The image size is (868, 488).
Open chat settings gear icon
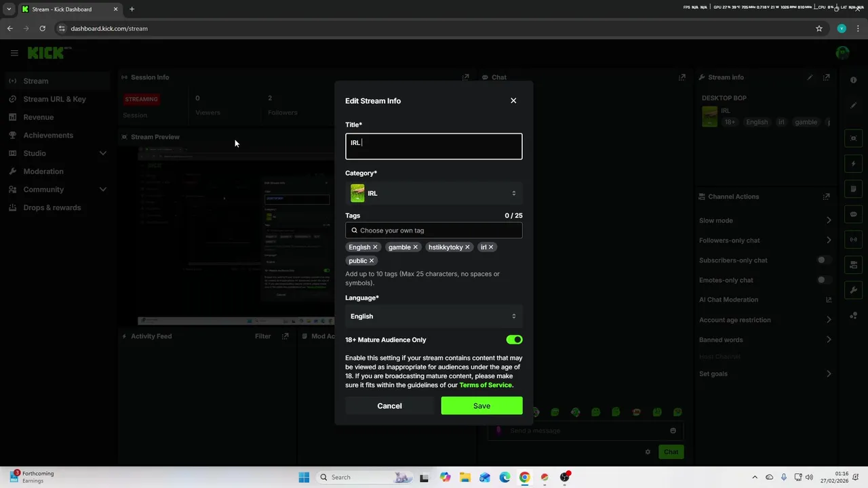tap(648, 452)
